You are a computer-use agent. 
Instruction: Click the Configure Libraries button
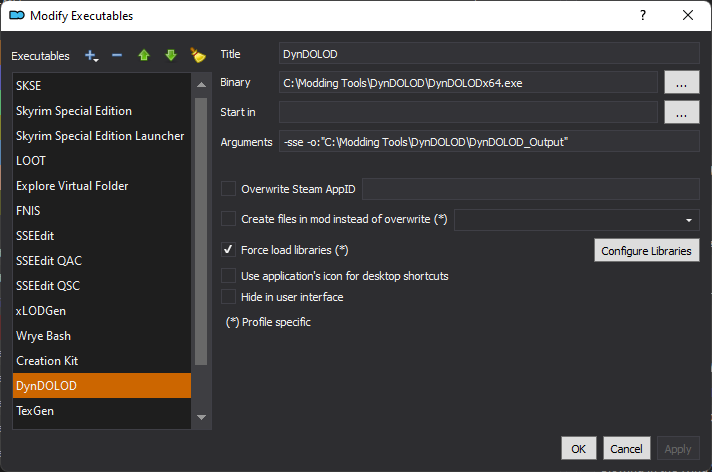click(x=647, y=250)
